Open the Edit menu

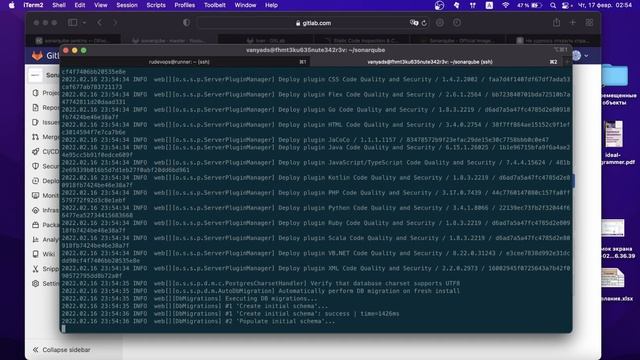tap(80, 5)
